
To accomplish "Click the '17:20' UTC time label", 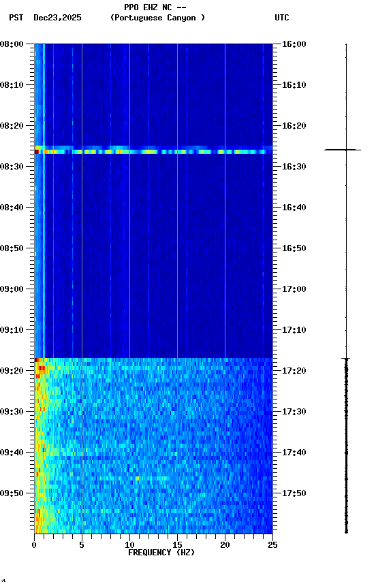I will point(294,372).
